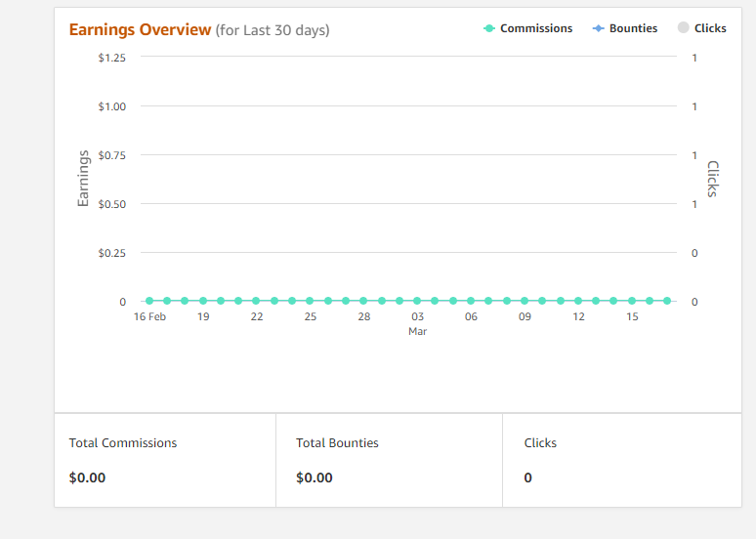Toggle the Commissions series green legend marker
The width and height of the screenshot is (756, 539).
[x=489, y=28]
